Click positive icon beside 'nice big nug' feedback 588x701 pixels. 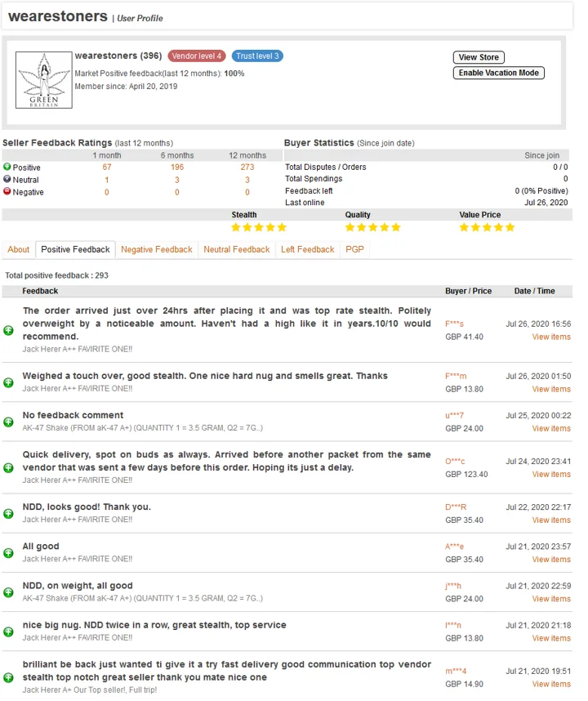(x=8, y=632)
